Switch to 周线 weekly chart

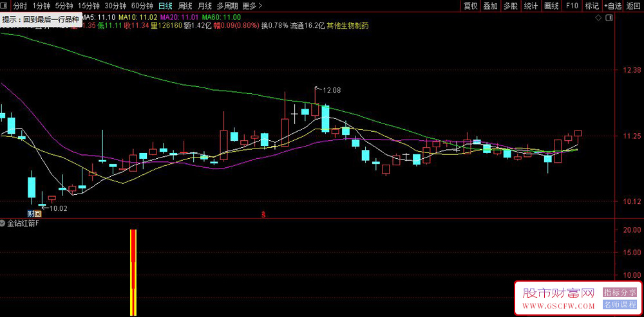click(x=185, y=6)
